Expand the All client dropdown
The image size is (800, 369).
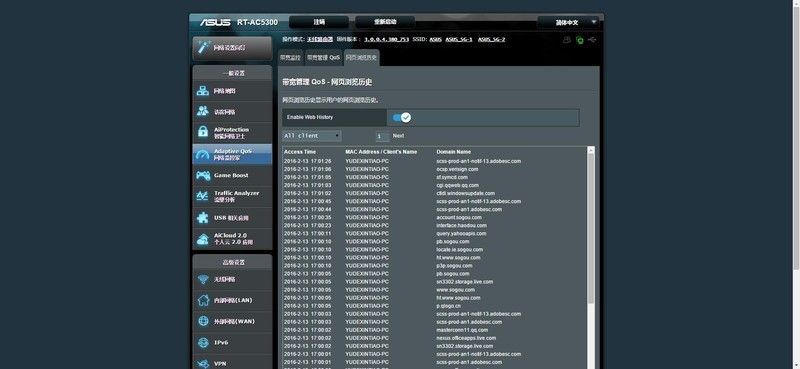(312, 136)
